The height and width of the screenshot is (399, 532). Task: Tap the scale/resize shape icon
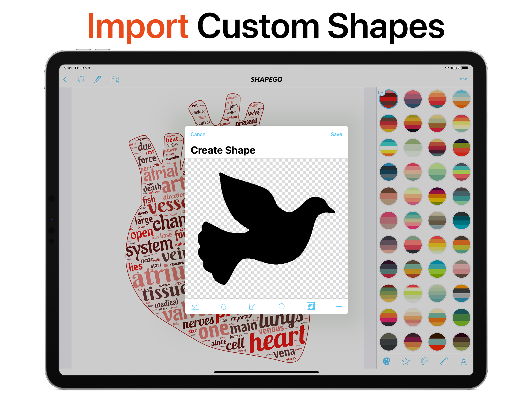pyautogui.click(x=253, y=306)
